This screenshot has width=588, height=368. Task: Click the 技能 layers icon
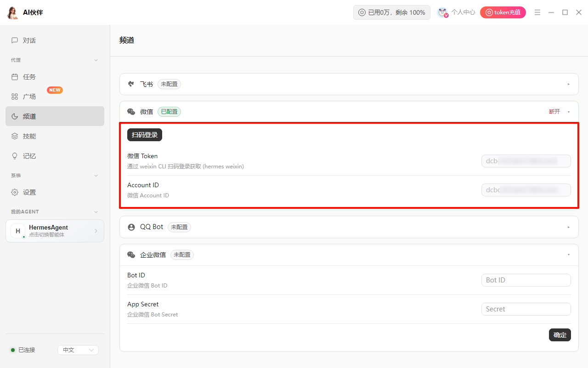tap(15, 136)
